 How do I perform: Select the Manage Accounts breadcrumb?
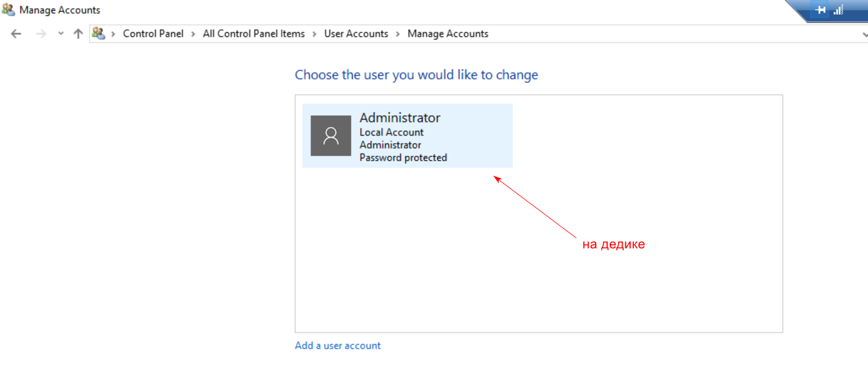[x=448, y=34]
